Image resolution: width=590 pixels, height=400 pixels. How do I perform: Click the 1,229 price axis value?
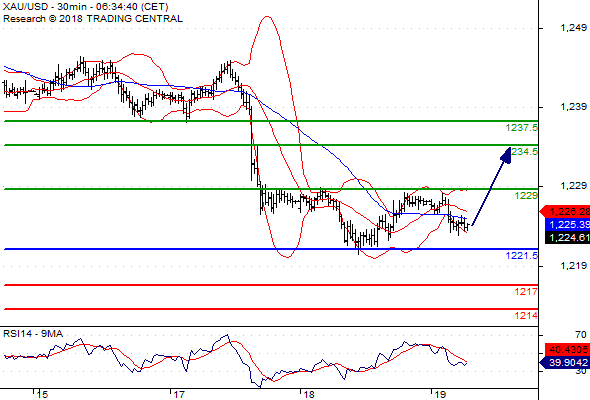tap(573, 186)
